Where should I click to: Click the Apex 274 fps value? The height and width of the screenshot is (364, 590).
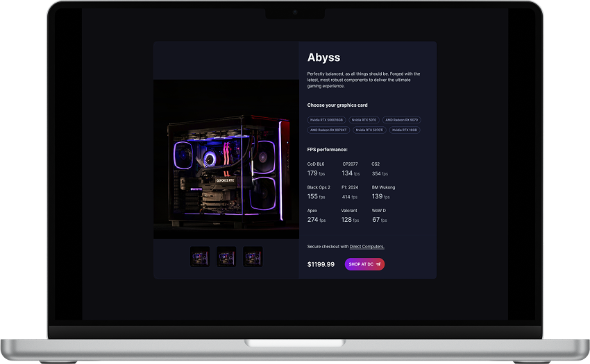point(316,220)
